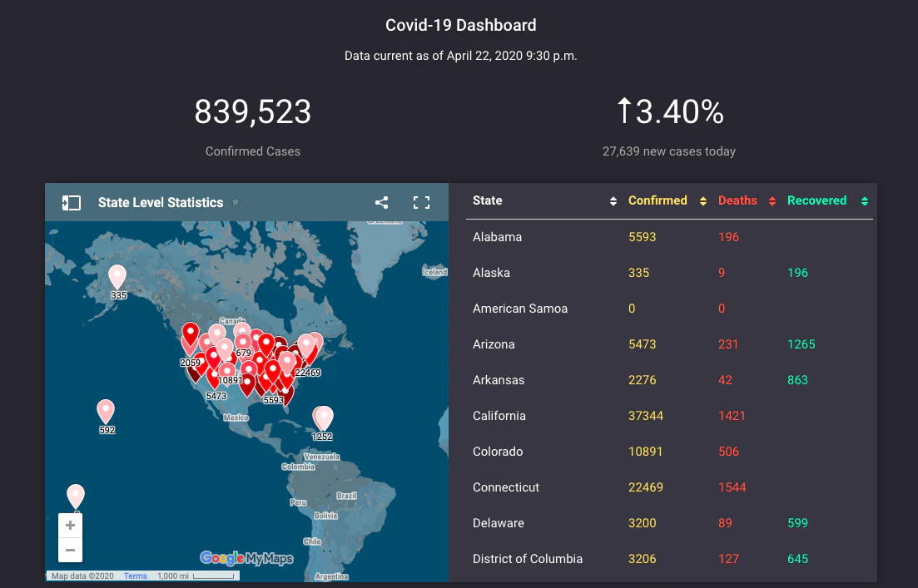Screen dimensions: 918x588
Task: Click Colorado deaths value 506
Action: click(x=728, y=451)
